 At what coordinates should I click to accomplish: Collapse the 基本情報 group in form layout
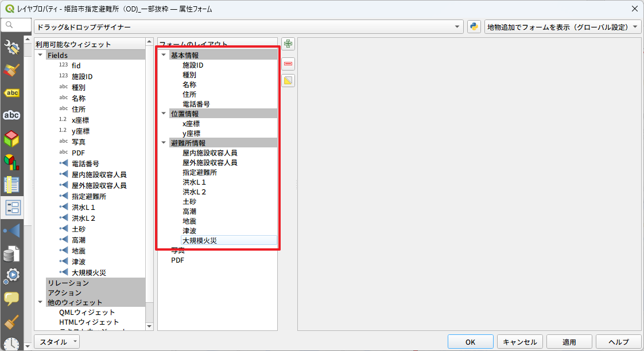[164, 56]
